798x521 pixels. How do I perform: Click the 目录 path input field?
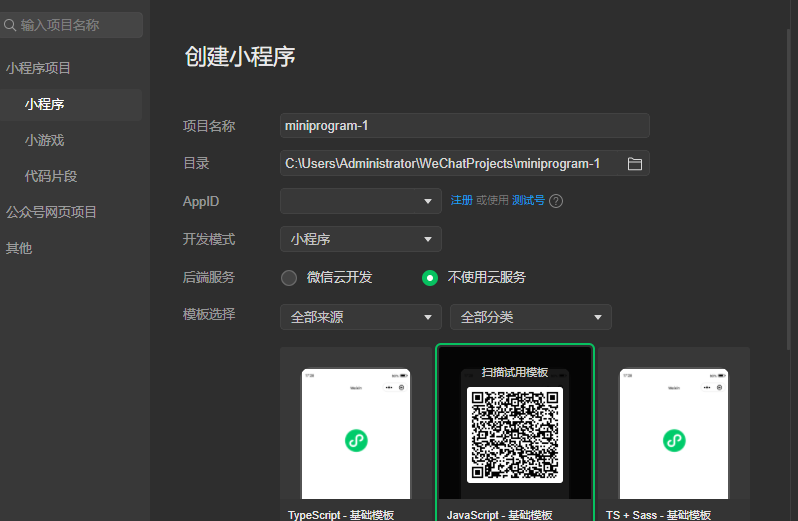449,163
